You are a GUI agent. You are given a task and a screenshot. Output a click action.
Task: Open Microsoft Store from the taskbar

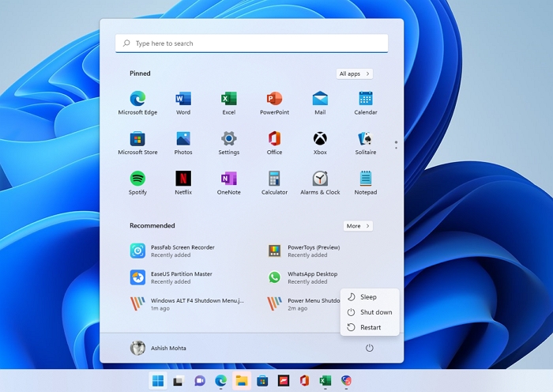262,381
